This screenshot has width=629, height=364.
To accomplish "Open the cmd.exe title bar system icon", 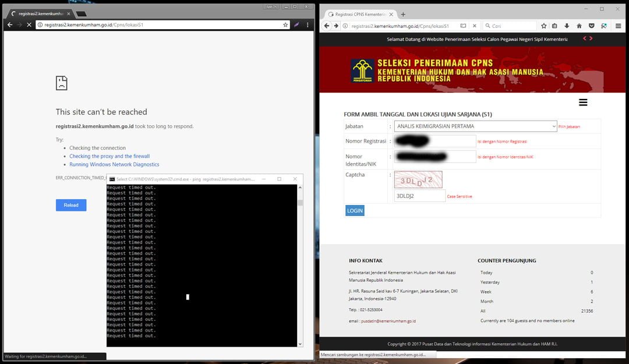I will [112, 179].
